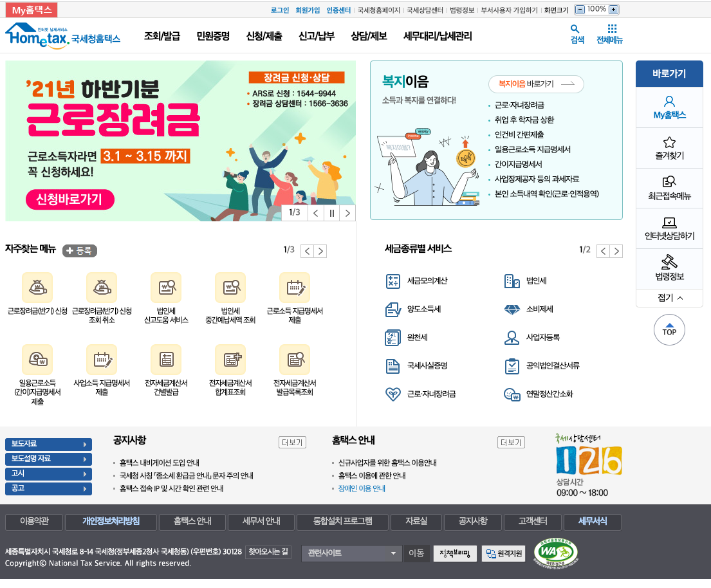Click the 회원가입 link
This screenshot has height=588, width=711.
[x=308, y=10]
